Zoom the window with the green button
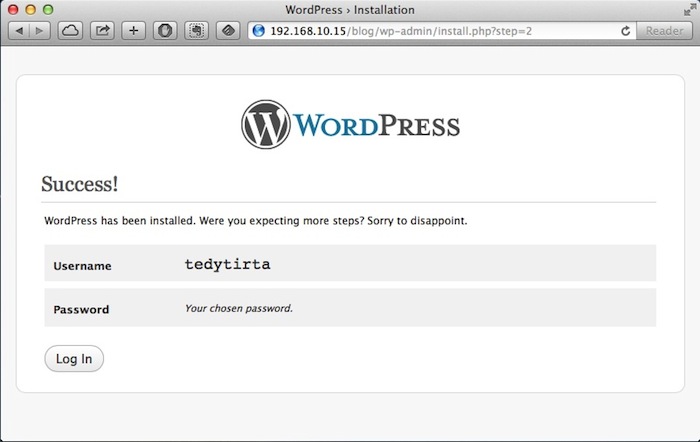 (x=48, y=9)
